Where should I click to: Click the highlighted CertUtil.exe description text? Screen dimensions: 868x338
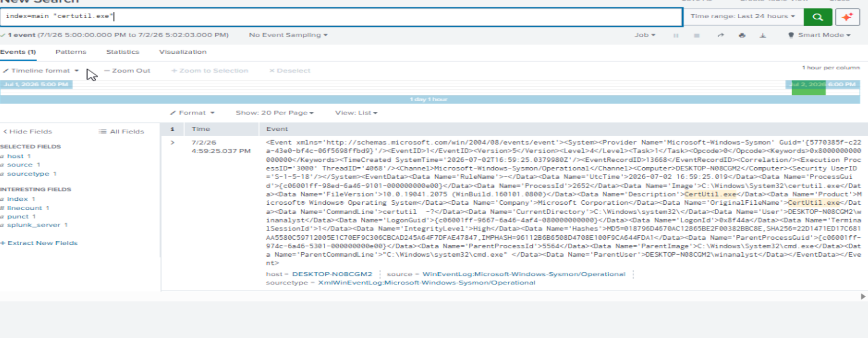click(710, 194)
